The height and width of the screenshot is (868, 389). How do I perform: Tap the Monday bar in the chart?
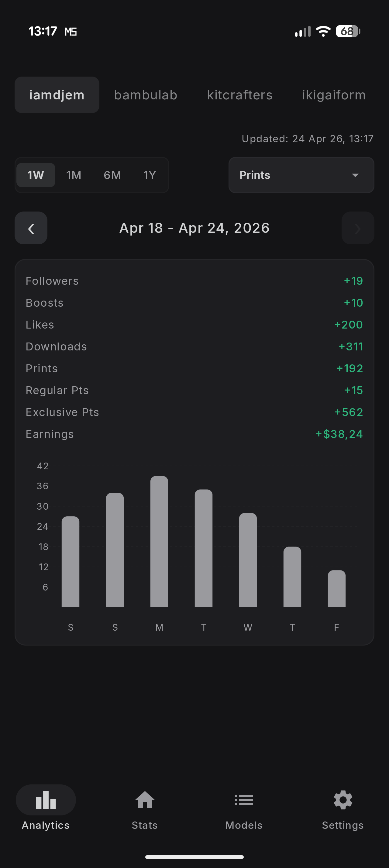click(159, 541)
